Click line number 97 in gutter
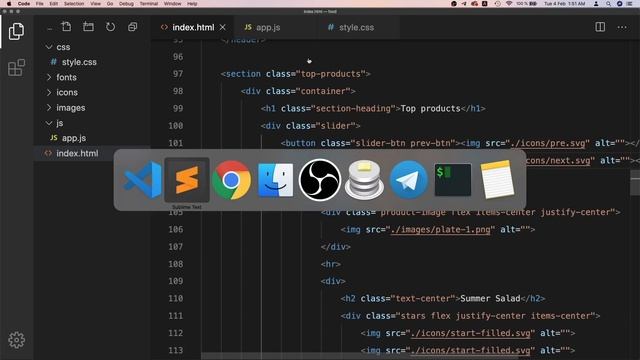 pos(178,74)
